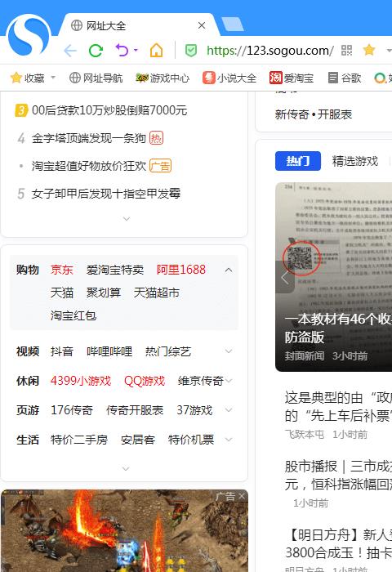
Task: Expand the 收藏 dropdown arrow
Action: (53, 78)
